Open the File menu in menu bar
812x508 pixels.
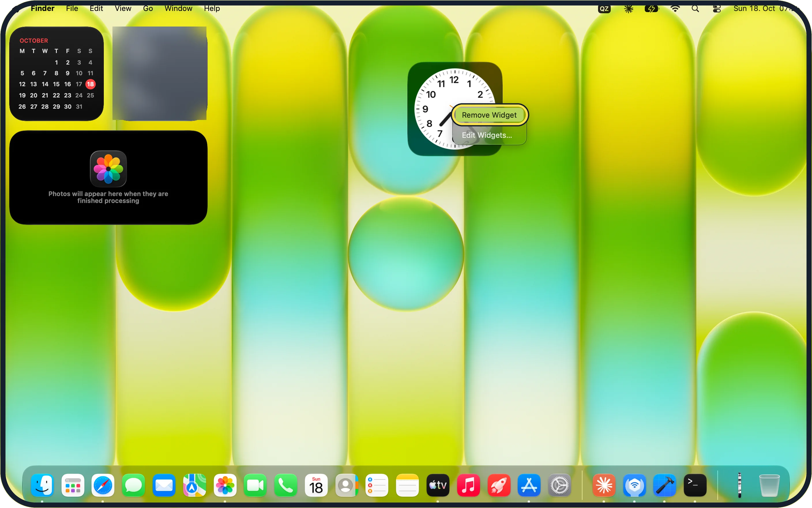pos(72,8)
